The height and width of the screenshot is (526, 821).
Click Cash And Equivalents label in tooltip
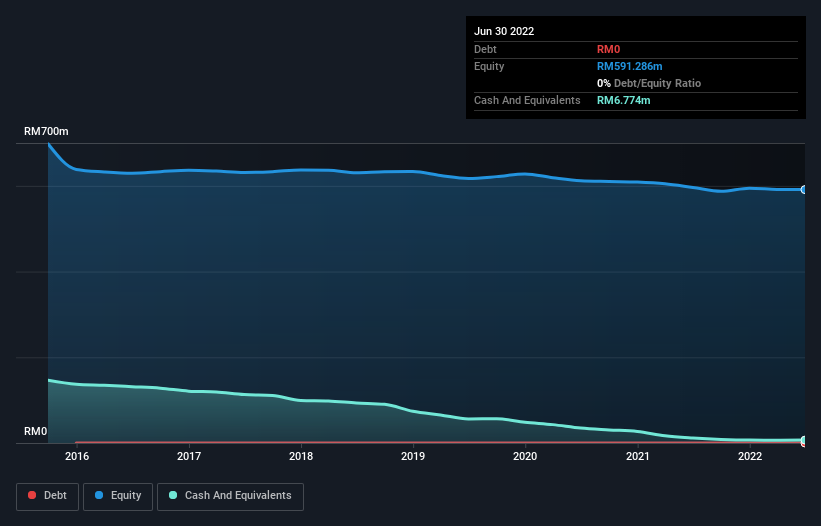527,100
